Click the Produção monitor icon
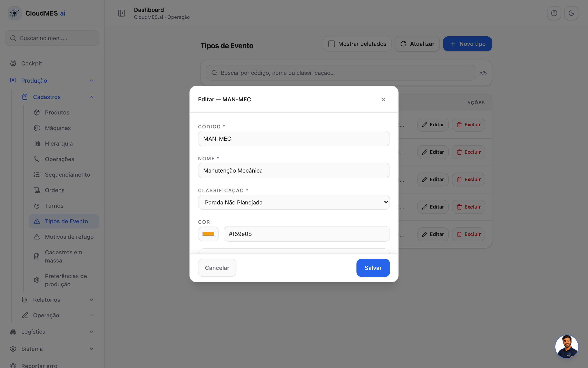Screen dimensions: 588x368 click(13, 81)
